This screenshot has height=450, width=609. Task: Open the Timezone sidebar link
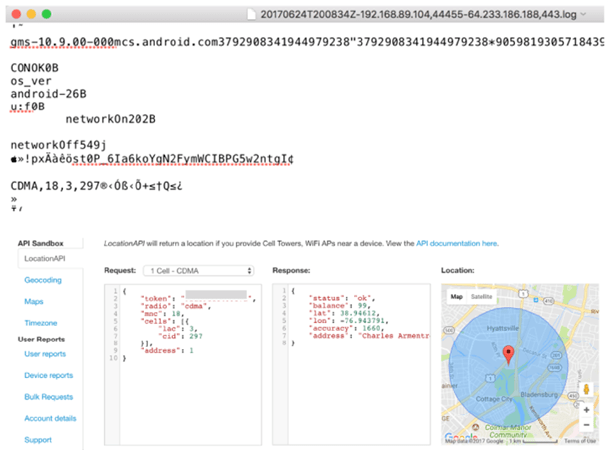click(41, 323)
